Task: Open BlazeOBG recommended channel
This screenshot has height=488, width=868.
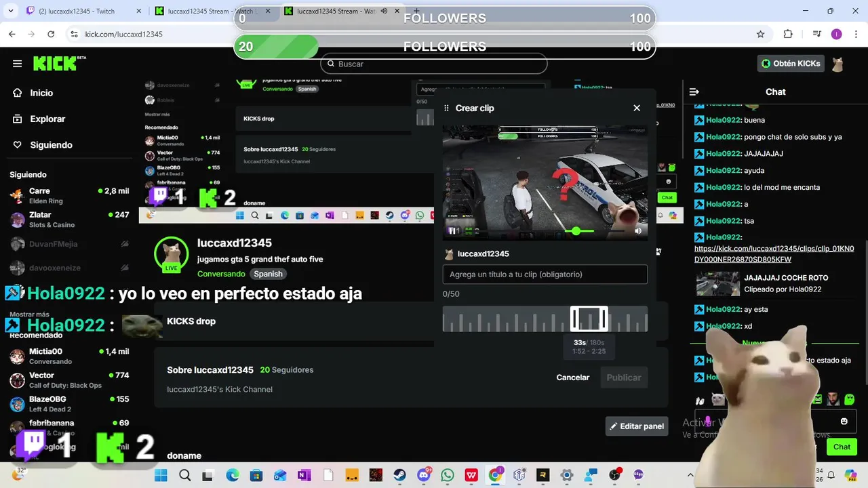Action: coord(69,404)
